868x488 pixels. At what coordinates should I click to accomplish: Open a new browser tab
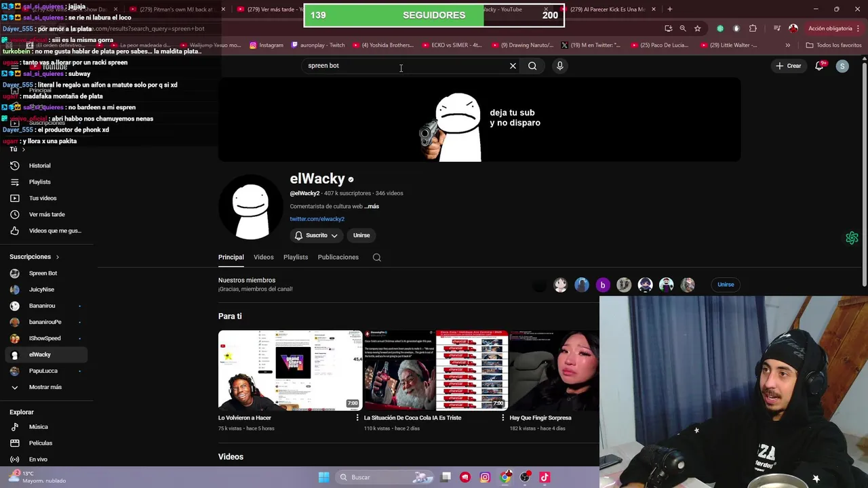(669, 9)
